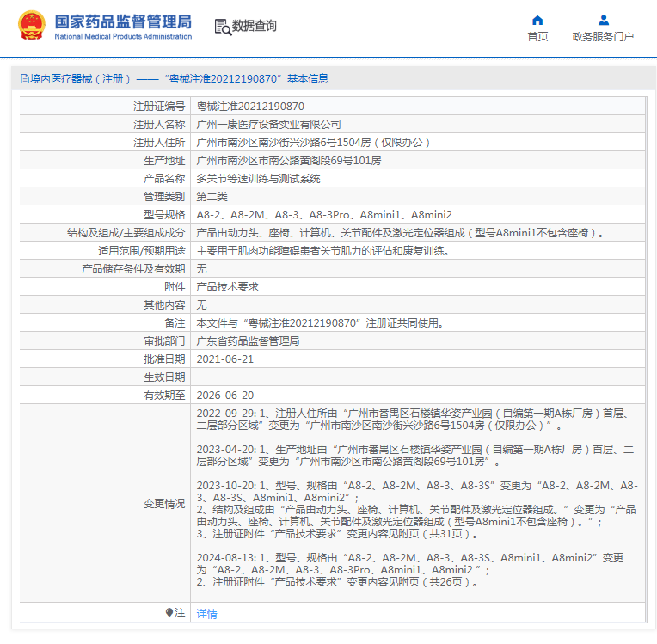Click the 国家药品监督管理局 title text
Viewport: 657px width, 644px height.
(123, 21)
